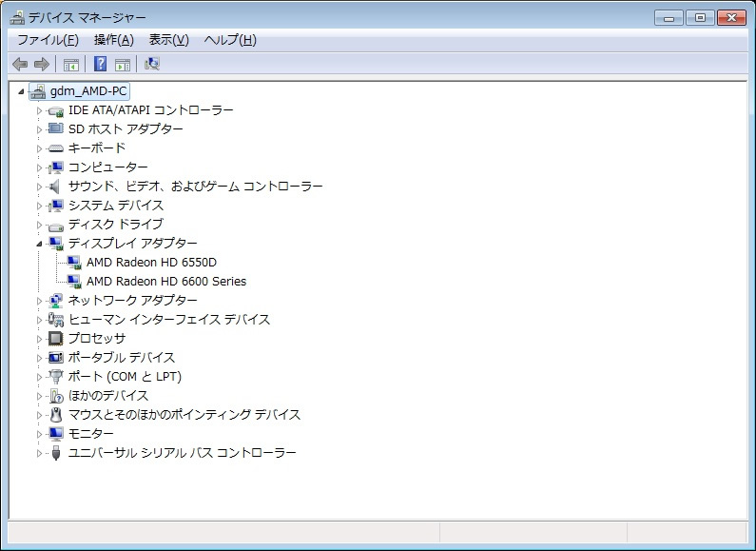The width and height of the screenshot is (756, 551).
Task: Expand the ほかのデバイス node
Action: [40, 396]
